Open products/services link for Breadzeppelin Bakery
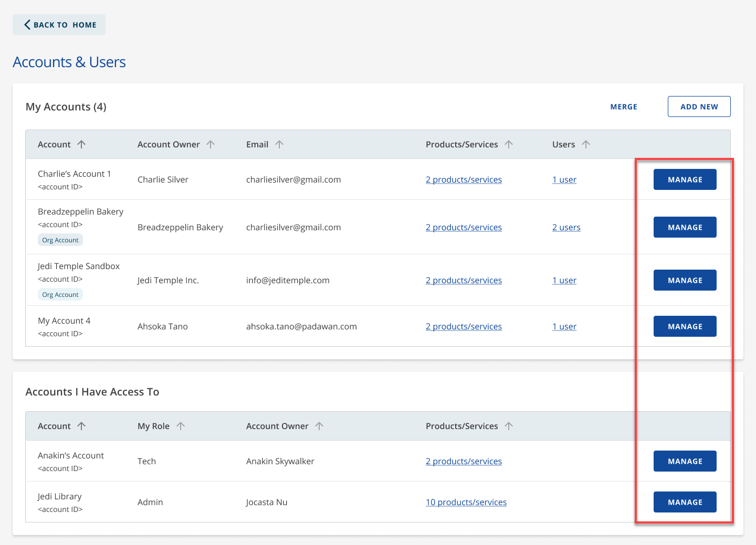The width and height of the screenshot is (756, 545). [x=464, y=227]
